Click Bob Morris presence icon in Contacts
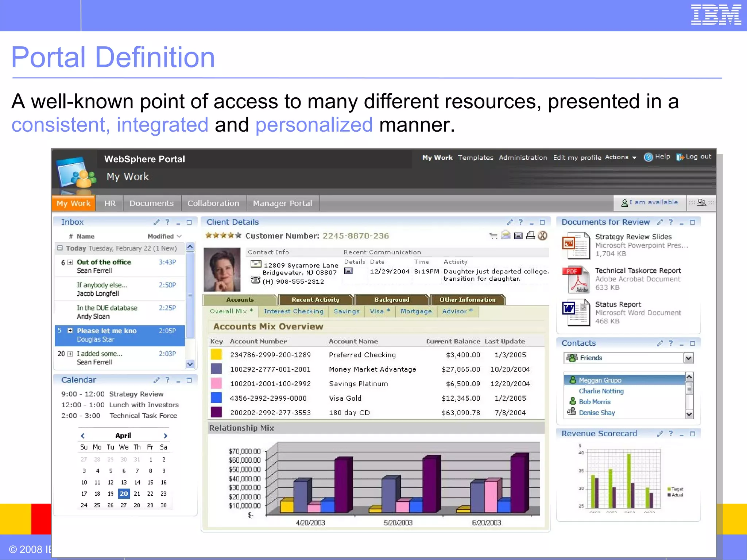Screen dimensions: 747x560 [573, 401]
